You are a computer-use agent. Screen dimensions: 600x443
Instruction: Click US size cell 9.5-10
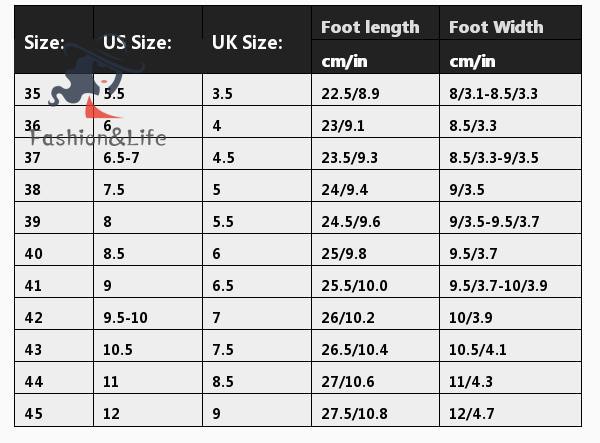coord(125,318)
